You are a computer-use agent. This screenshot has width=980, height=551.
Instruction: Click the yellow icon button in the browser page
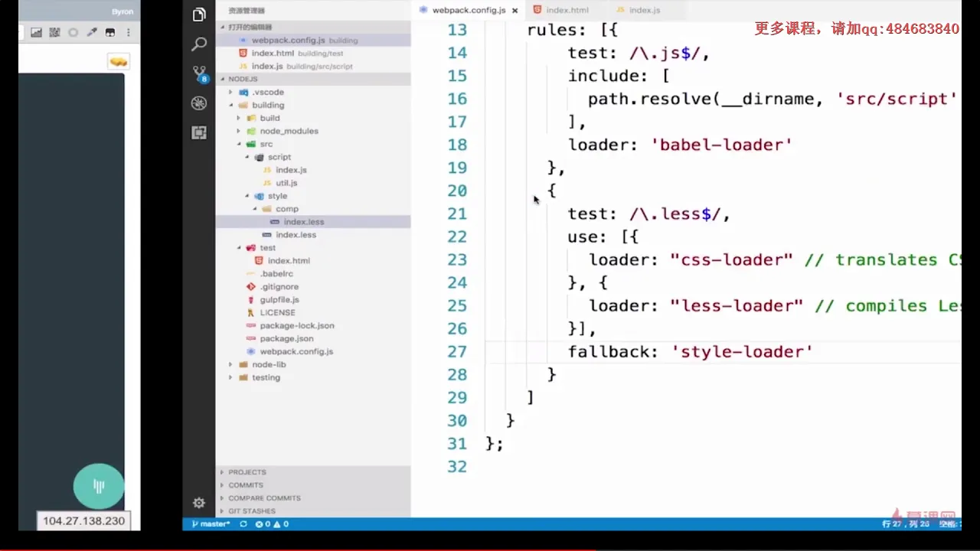click(x=118, y=62)
